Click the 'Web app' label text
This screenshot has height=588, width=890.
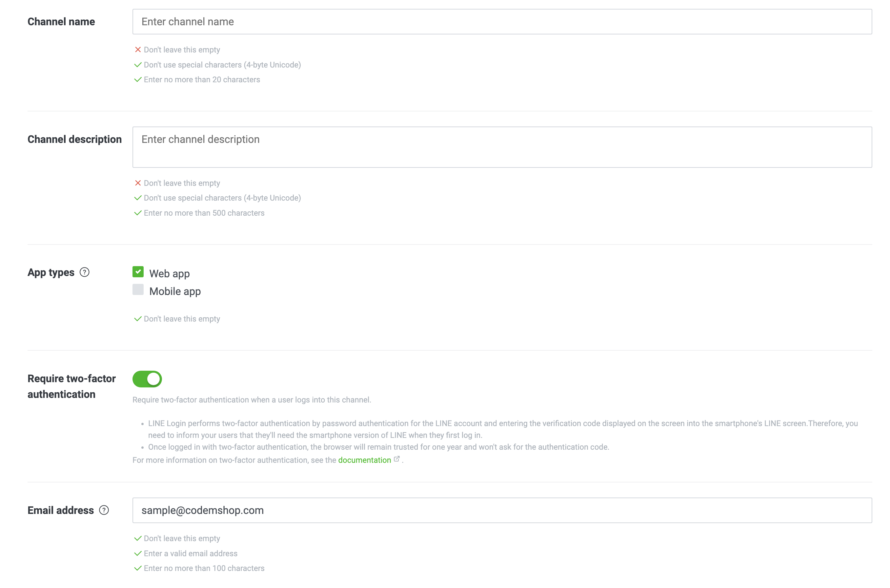click(x=170, y=274)
